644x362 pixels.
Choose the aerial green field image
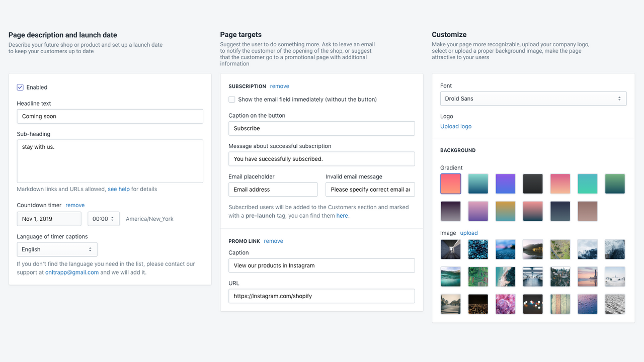point(560,249)
